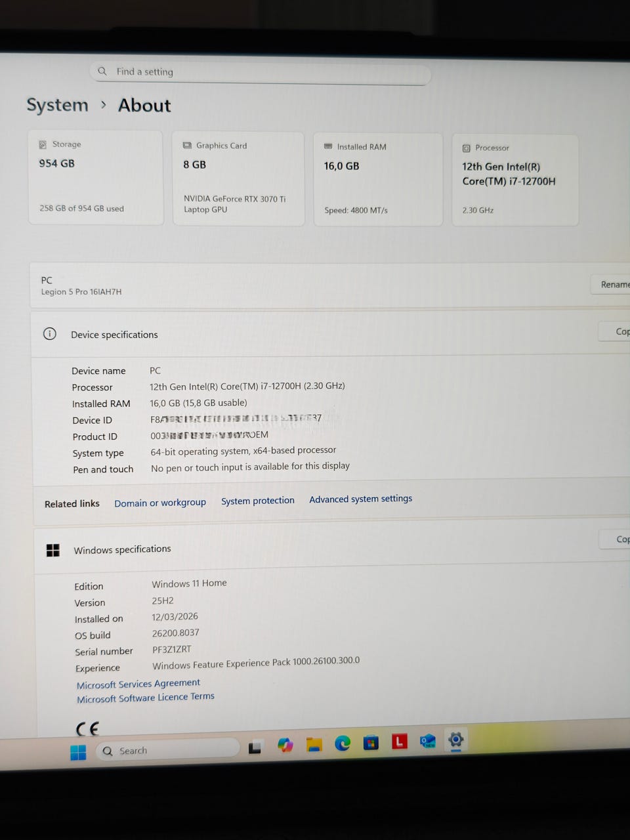Open Task View from the taskbar
Viewport: 630px width, 840px height.
(255, 747)
